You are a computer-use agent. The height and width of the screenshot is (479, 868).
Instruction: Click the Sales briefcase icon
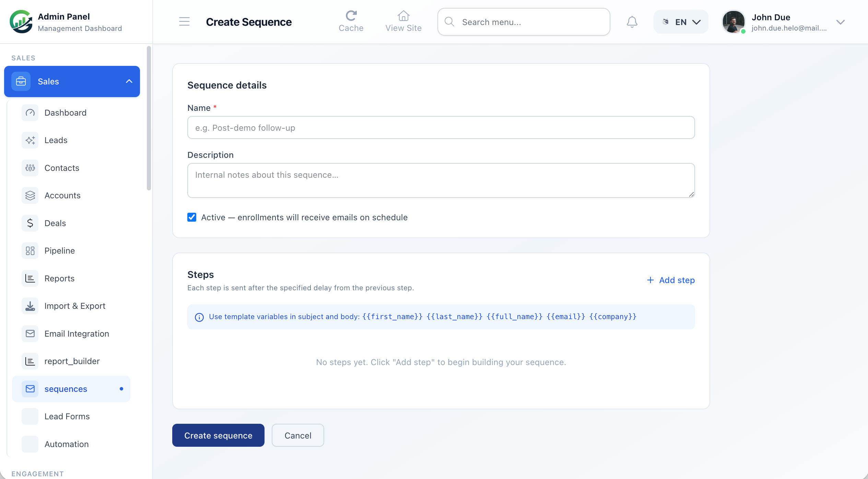tap(21, 81)
